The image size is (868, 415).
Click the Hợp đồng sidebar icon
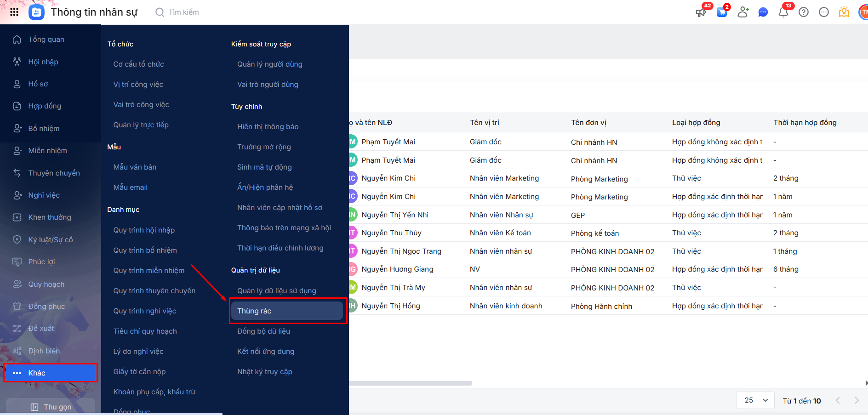coord(17,106)
